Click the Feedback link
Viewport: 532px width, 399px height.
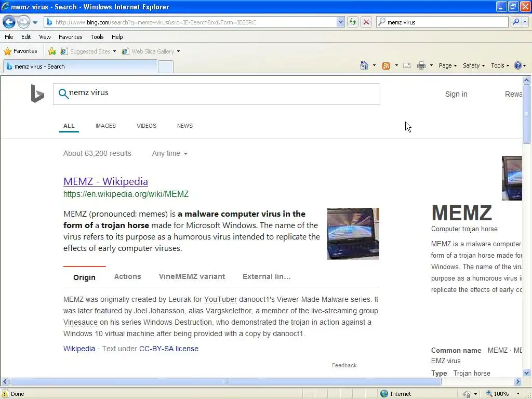pyautogui.click(x=344, y=365)
